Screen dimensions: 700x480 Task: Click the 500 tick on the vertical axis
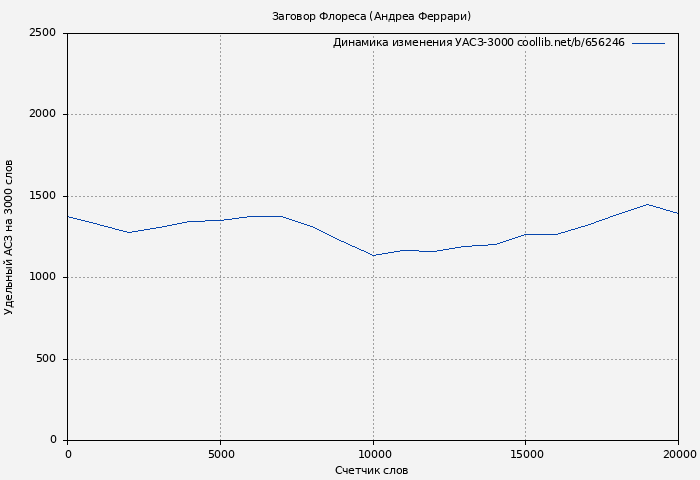[x=47, y=359]
